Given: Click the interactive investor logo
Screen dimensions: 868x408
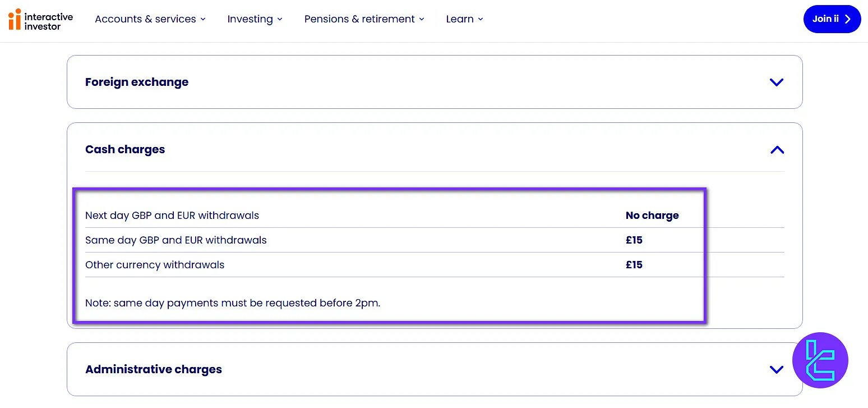Looking at the screenshot, I should [x=40, y=19].
